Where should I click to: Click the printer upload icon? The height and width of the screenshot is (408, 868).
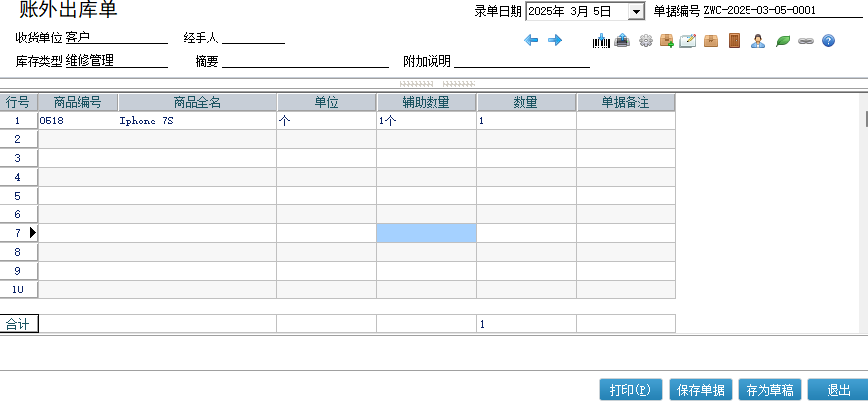623,41
